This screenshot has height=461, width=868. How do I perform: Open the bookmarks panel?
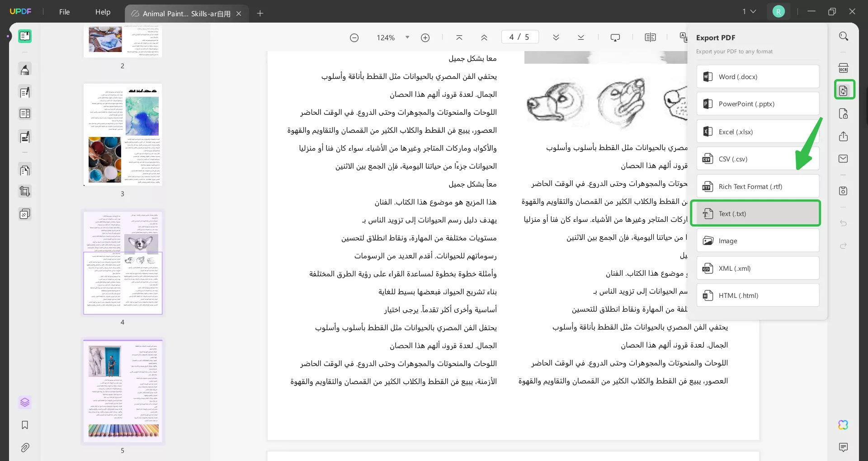click(25, 425)
